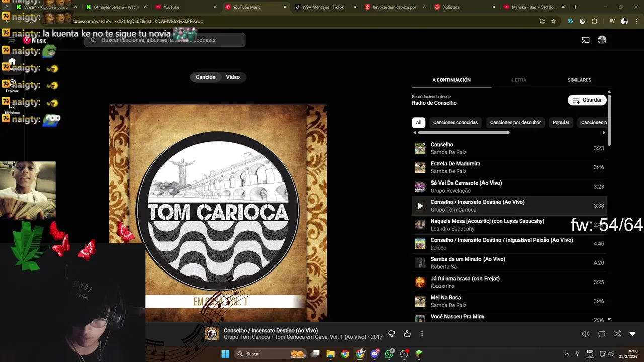
Task: Open the Minecraft block icon on taskbar
Action: coord(419,354)
